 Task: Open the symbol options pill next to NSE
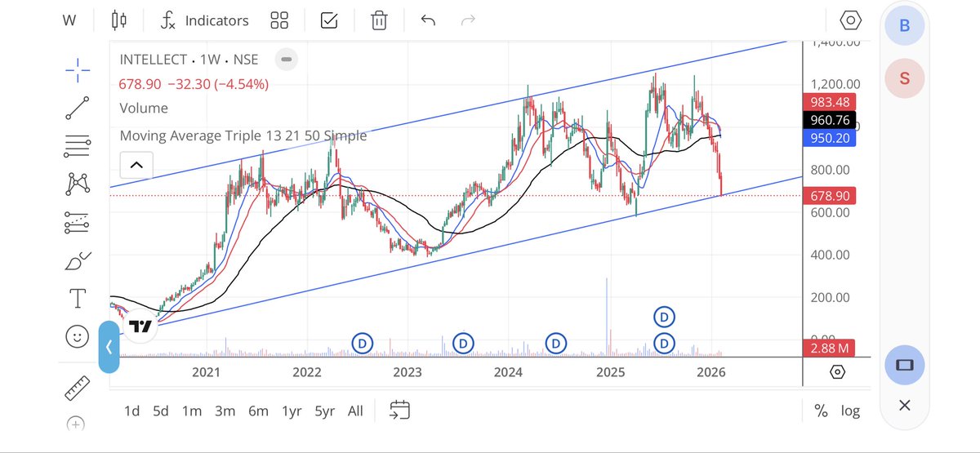click(285, 60)
